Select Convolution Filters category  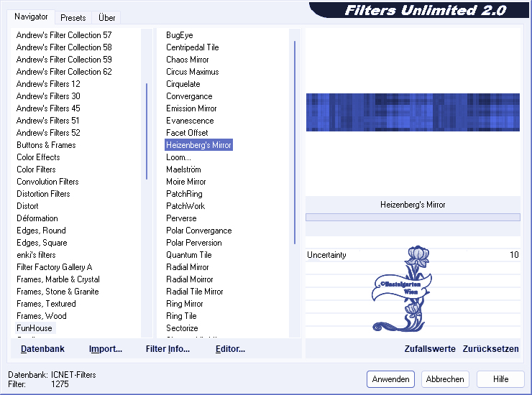(x=47, y=182)
